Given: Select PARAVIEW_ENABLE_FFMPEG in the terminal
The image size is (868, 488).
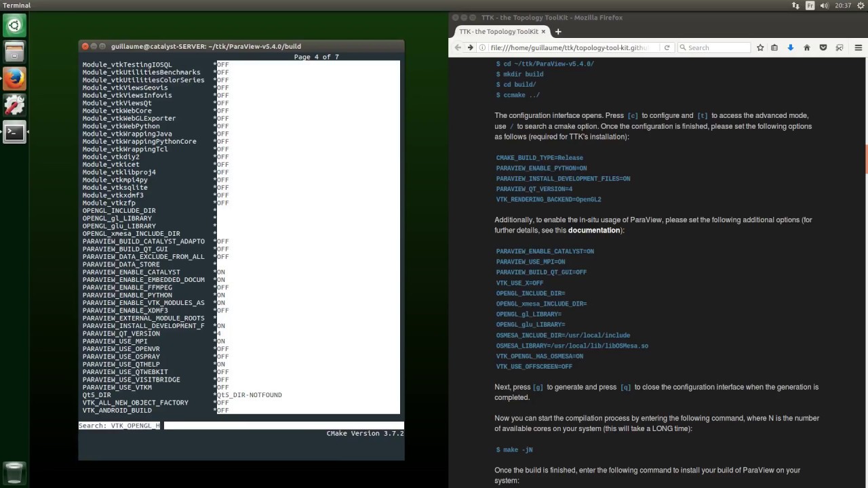Looking at the screenshot, I should [x=127, y=287].
